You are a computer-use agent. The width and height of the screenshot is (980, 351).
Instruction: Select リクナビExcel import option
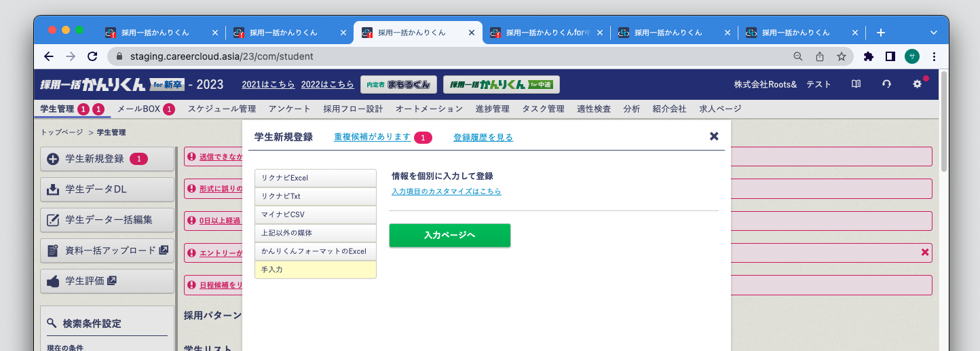click(x=316, y=178)
